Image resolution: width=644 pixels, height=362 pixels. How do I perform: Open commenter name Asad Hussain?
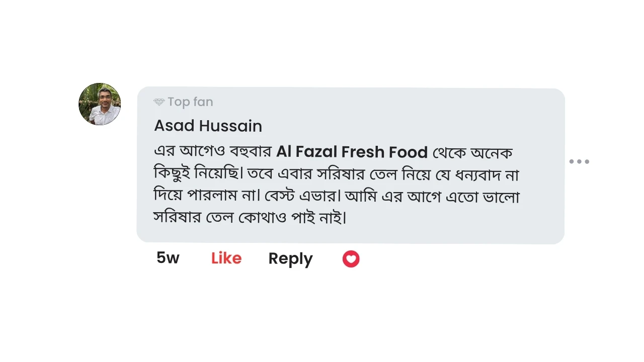click(208, 126)
